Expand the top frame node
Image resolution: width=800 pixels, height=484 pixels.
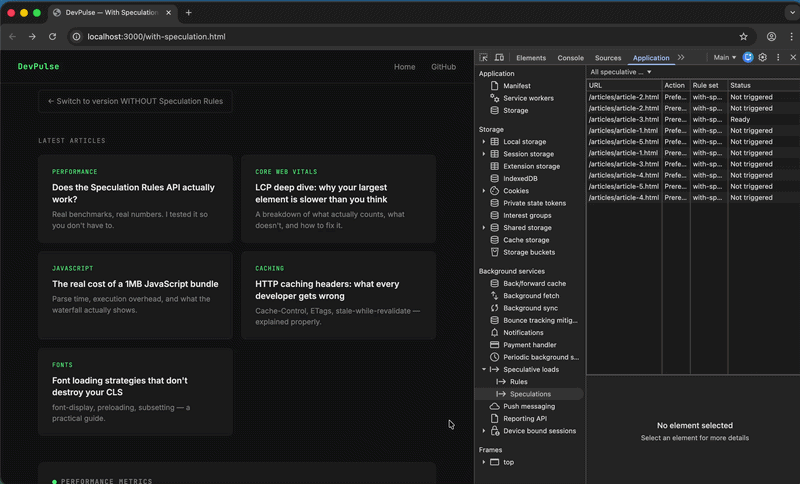484,462
